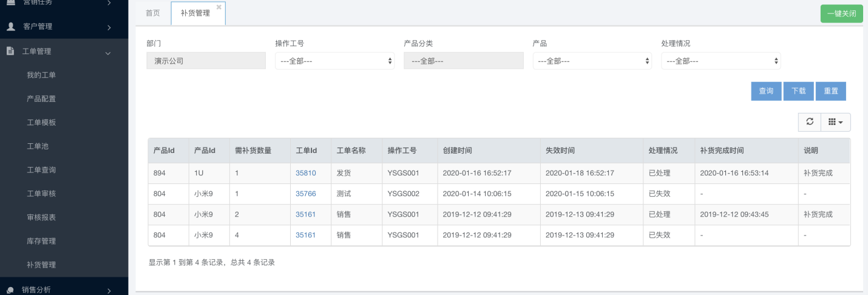Switch to the 首页 tab
This screenshot has width=868, height=295.
153,13
